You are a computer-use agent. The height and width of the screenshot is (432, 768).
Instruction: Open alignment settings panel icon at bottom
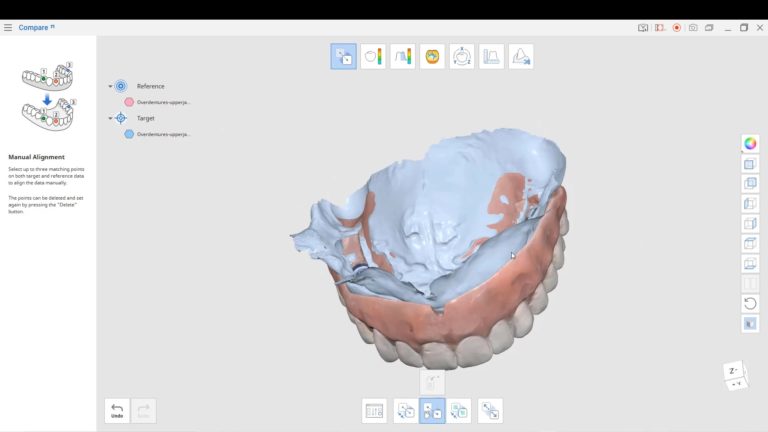click(374, 411)
